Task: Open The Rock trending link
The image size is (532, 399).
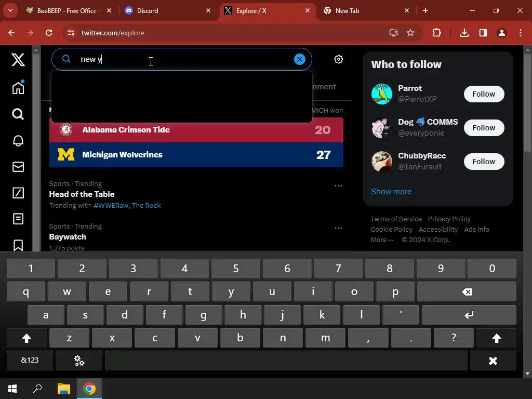Action: [146, 205]
